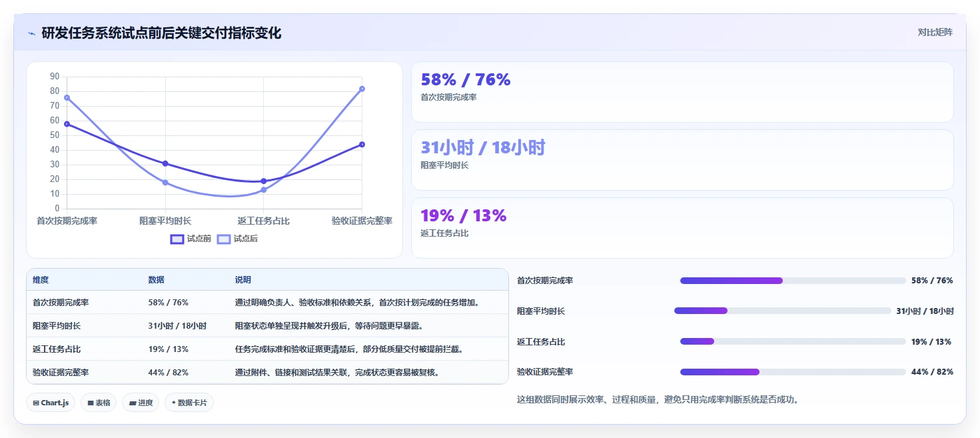Click the 研发任务系统试点前后关键交付指标变化 title

pyautogui.click(x=161, y=33)
